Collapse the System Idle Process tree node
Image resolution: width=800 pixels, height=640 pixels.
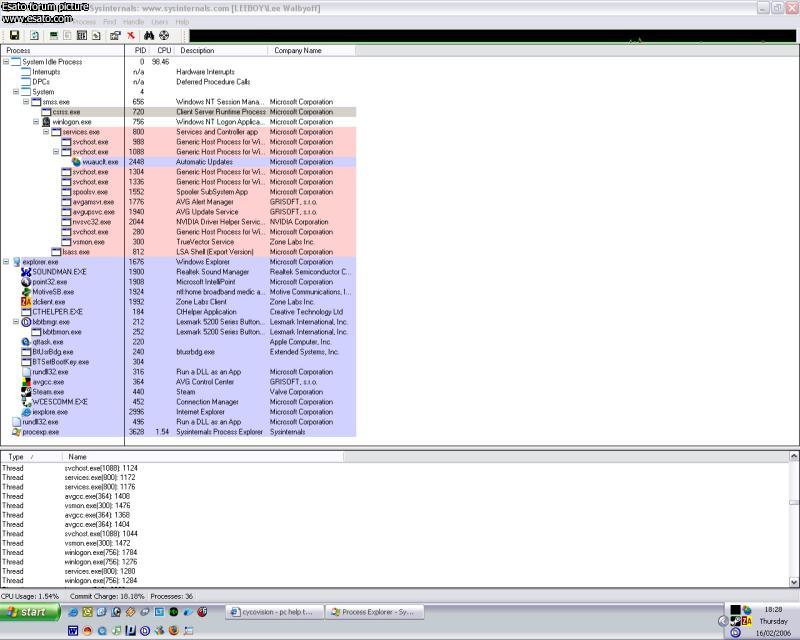coord(6,62)
